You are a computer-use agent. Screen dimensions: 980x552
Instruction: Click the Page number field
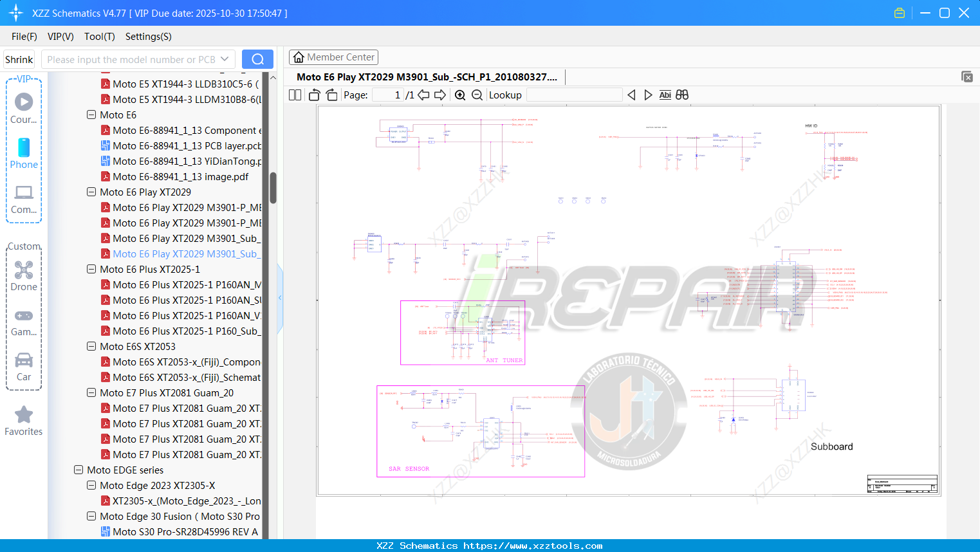[388, 95]
